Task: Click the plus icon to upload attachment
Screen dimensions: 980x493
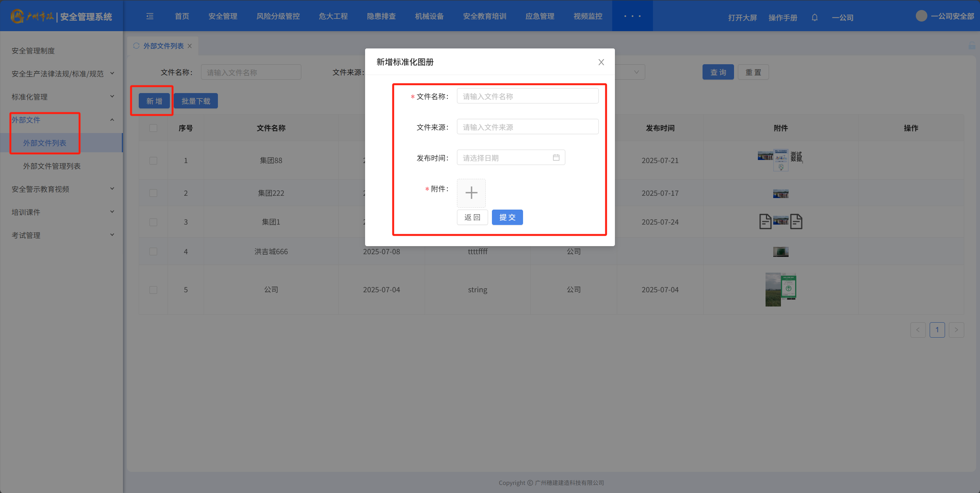Action: pyautogui.click(x=471, y=193)
